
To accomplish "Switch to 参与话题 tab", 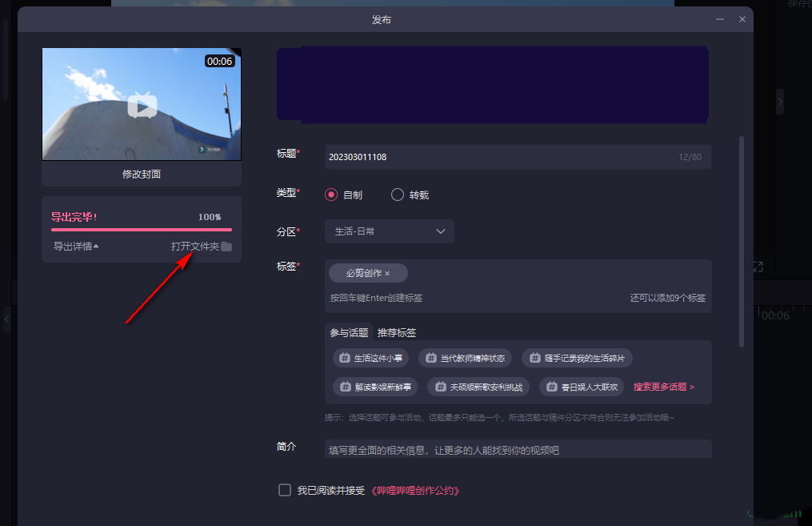I will [349, 333].
